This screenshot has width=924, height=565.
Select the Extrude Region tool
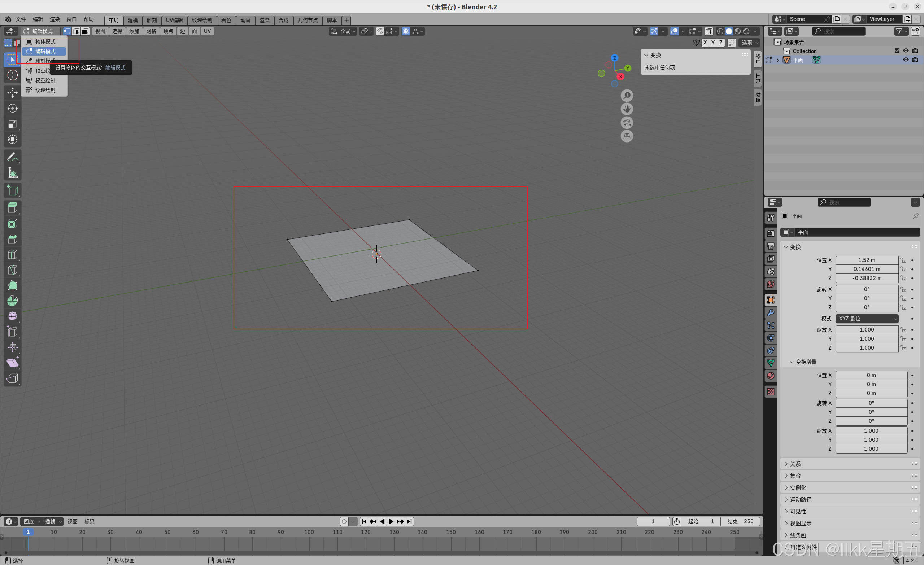point(12,208)
